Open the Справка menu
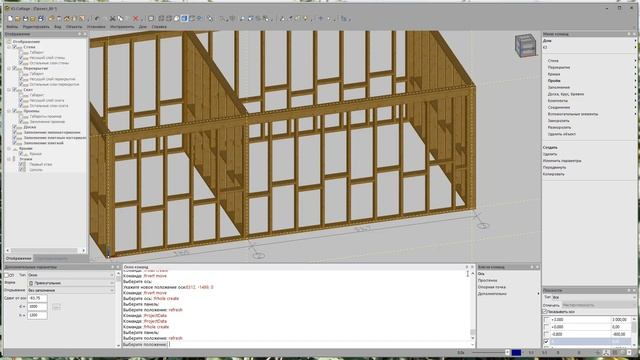 click(x=159, y=27)
